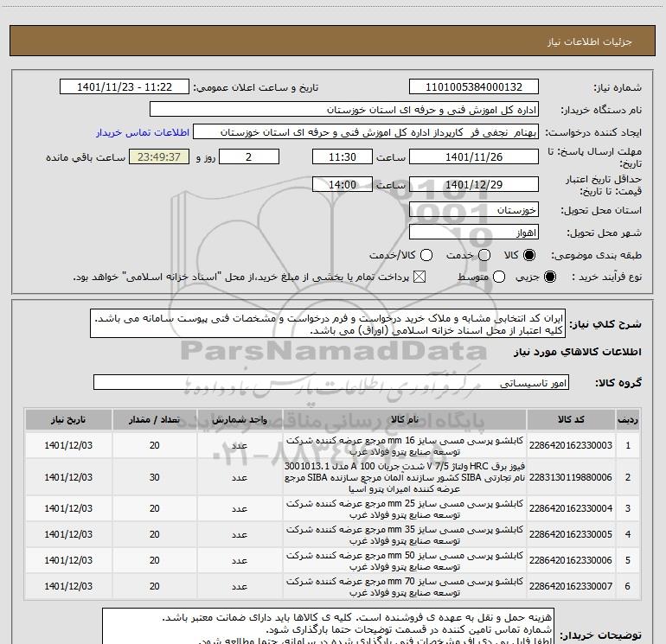Click the ردیف column header
Image resolution: width=666 pixels, height=644 pixels.
[x=628, y=419]
